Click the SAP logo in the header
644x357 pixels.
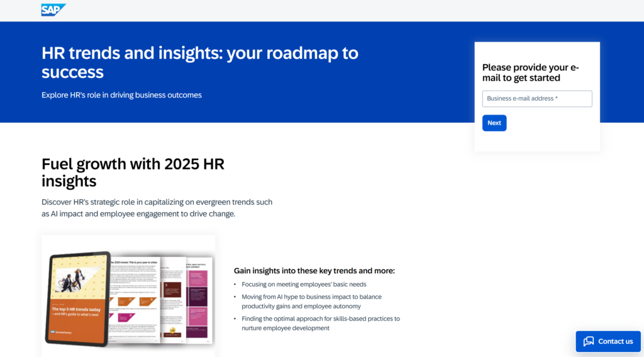(x=53, y=9)
